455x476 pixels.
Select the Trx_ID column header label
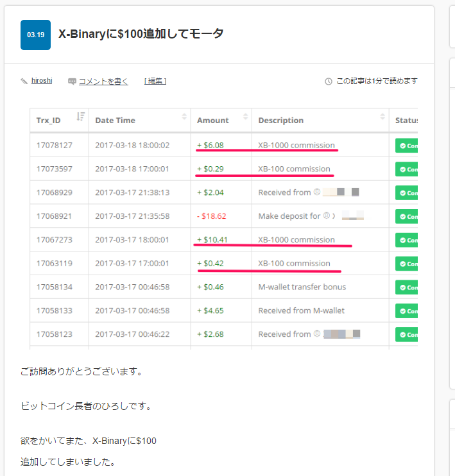pos(49,120)
